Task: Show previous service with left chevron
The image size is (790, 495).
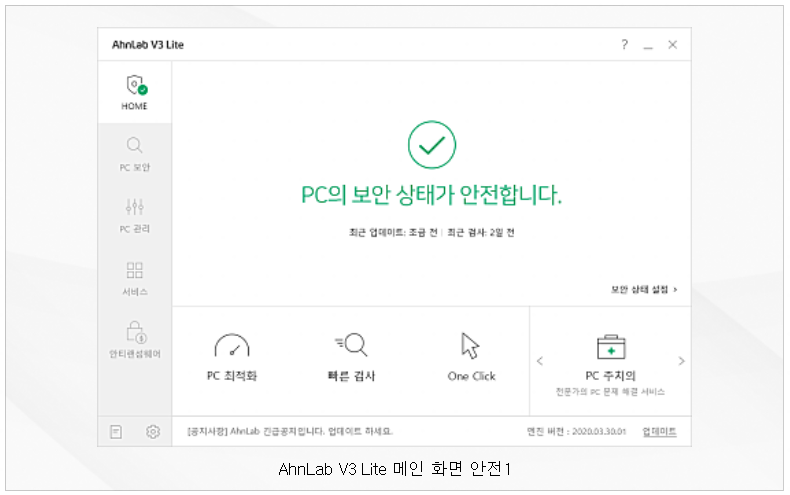Action: (x=540, y=361)
